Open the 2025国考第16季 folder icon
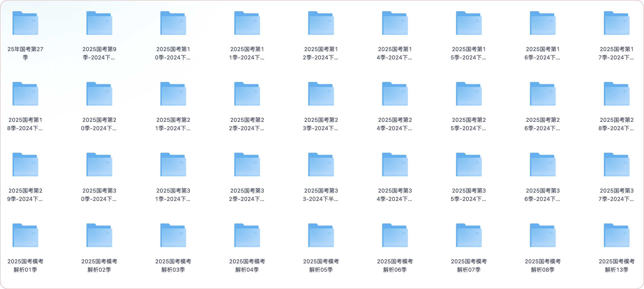Screen dimensions: 644x289 click(x=543, y=23)
